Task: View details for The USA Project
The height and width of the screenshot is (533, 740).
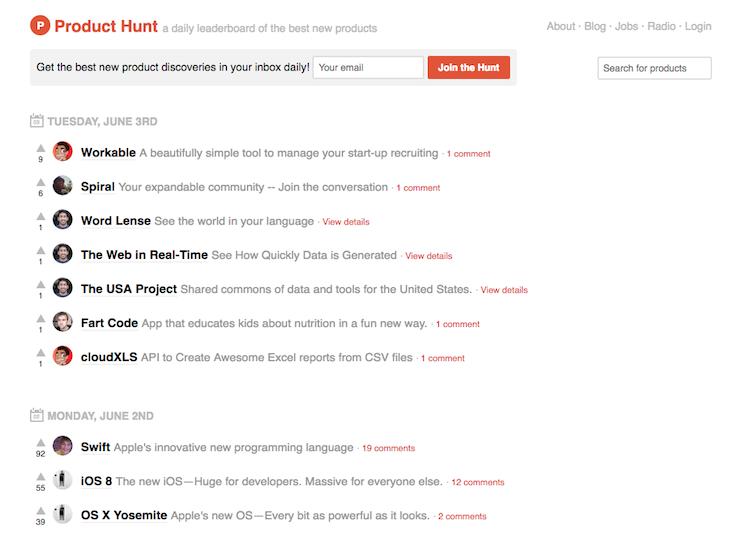Action: pos(504,290)
